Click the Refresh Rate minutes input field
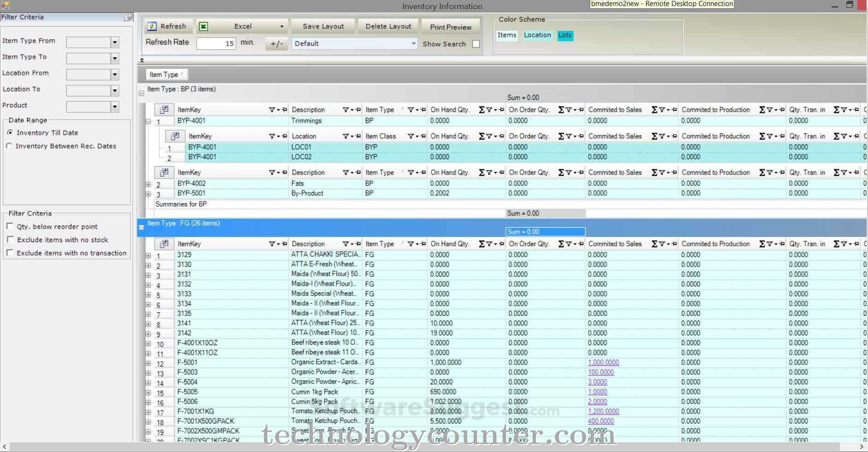Screen dimensions: 868x452 click(216, 44)
